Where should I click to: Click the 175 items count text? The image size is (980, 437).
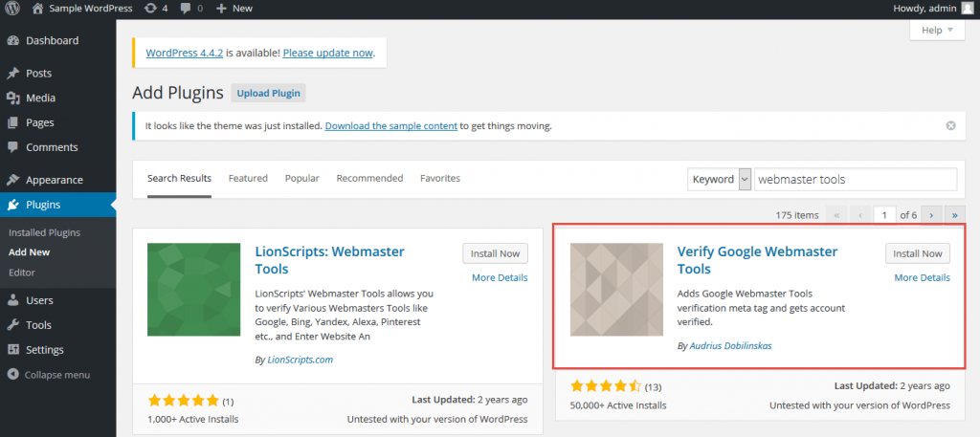pos(797,215)
